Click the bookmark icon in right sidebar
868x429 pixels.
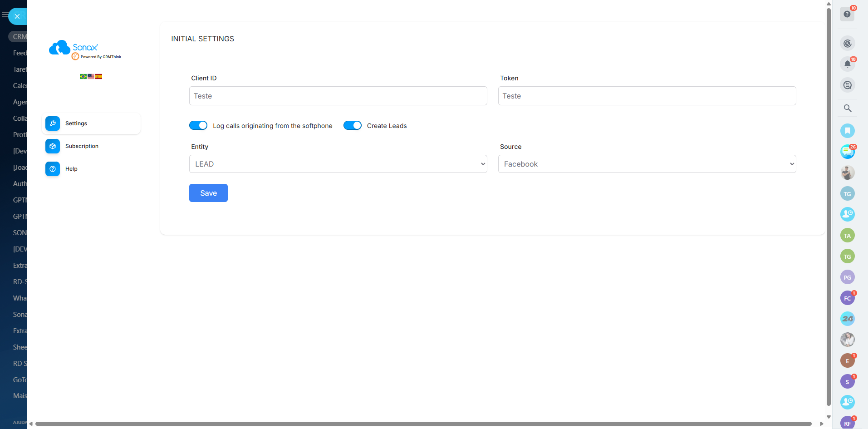847,131
